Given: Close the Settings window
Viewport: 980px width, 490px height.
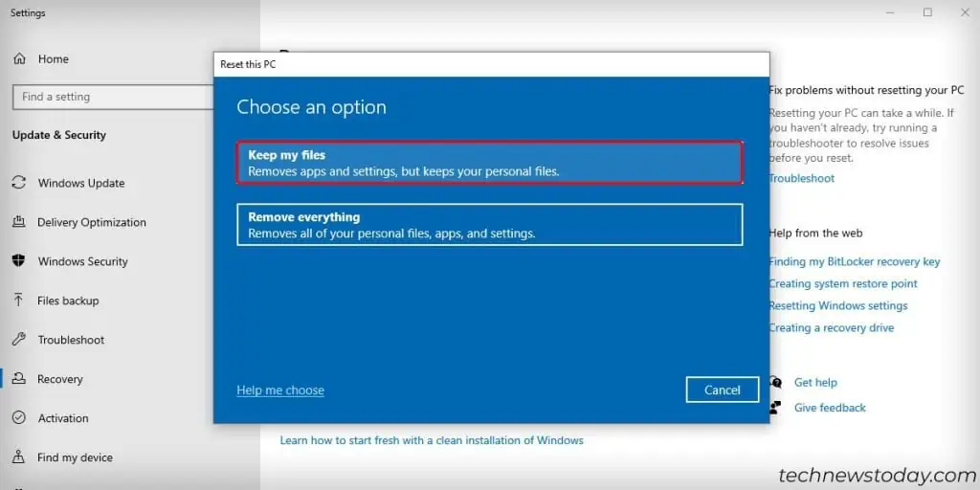Looking at the screenshot, I should (965, 12).
